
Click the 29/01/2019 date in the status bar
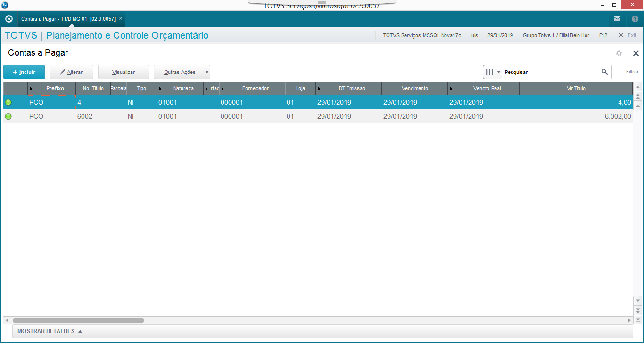click(x=500, y=35)
